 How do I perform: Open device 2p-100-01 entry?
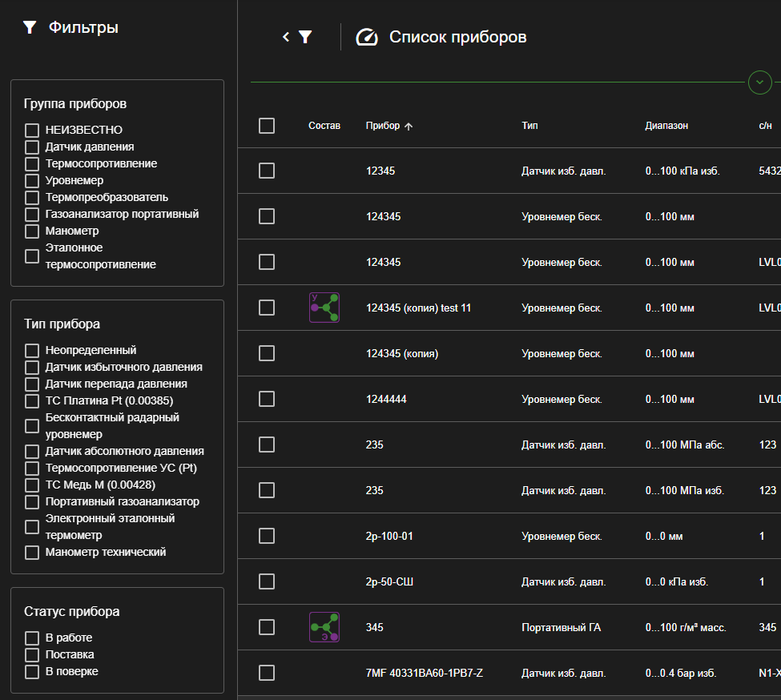coord(389,536)
